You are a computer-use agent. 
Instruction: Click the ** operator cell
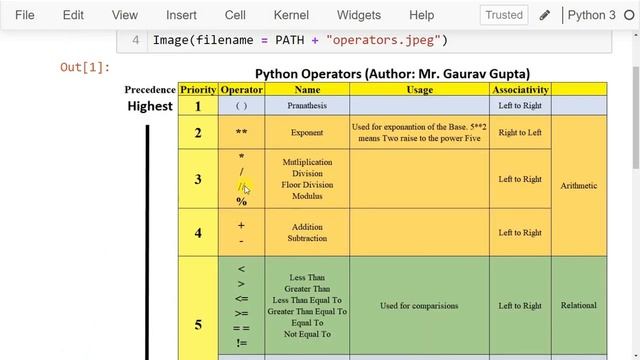242,133
